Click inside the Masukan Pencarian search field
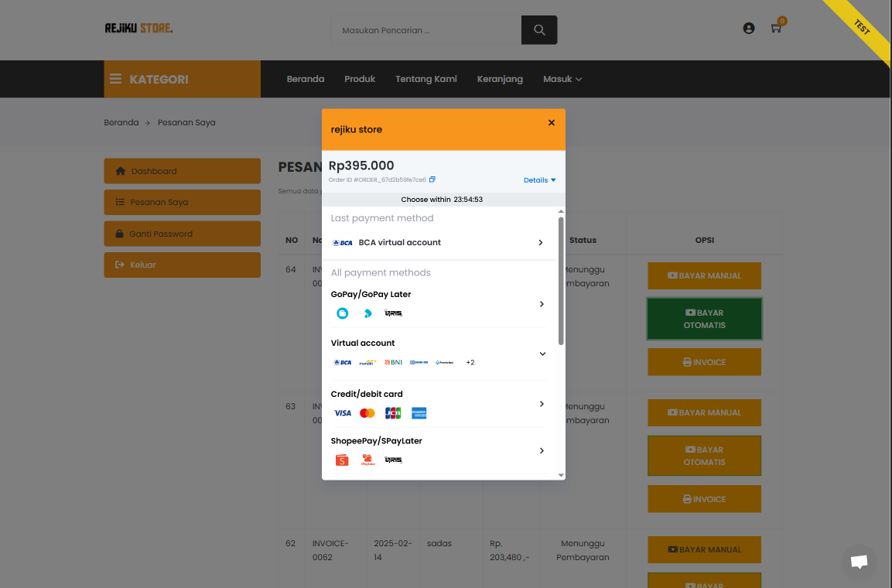Screen dimensions: 892x588 coord(425,29)
